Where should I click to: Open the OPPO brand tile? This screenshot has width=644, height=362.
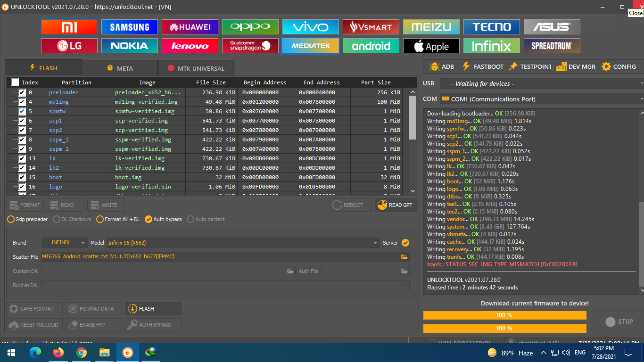[x=250, y=27]
